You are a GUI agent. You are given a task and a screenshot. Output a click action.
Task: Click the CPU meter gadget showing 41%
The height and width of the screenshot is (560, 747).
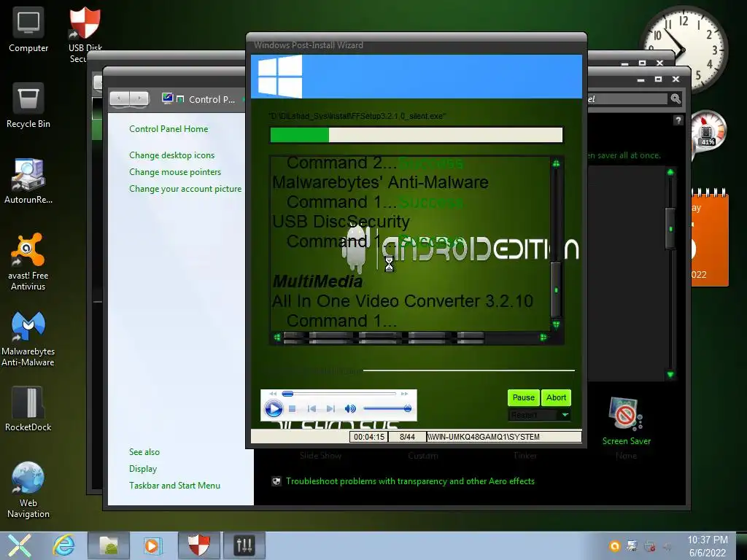point(708,131)
